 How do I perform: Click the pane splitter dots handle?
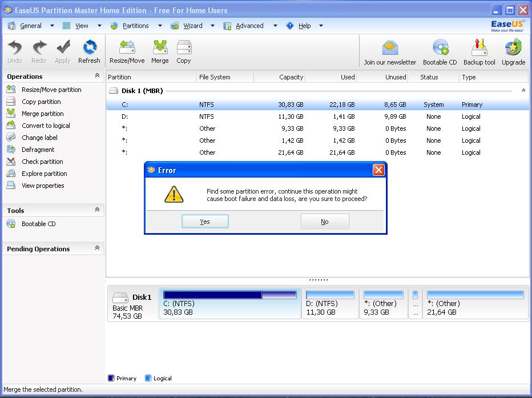coord(319,280)
